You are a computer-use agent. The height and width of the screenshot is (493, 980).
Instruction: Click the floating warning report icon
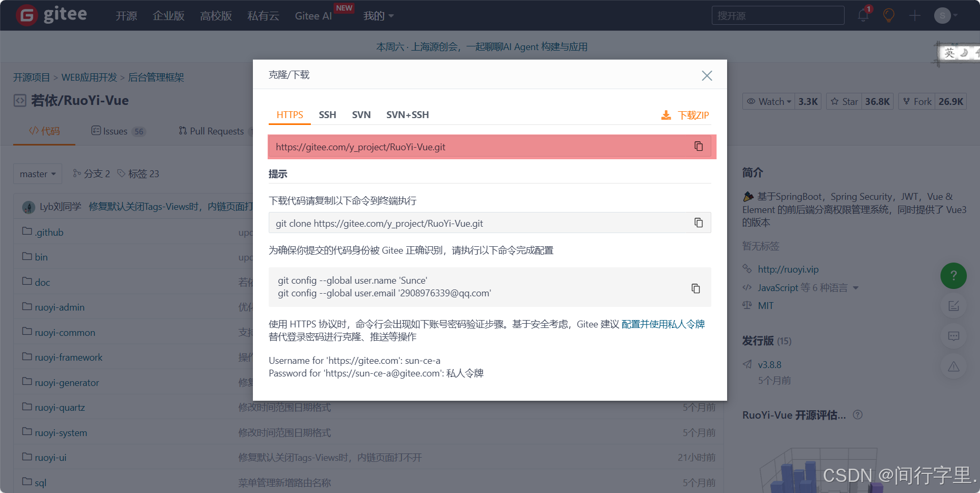pyautogui.click(x=954, y=366)
